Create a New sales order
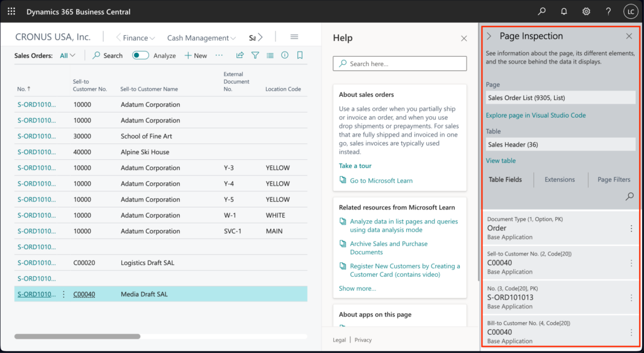The height and width of the screenshot is (353, 644). (x=196, y=55)
